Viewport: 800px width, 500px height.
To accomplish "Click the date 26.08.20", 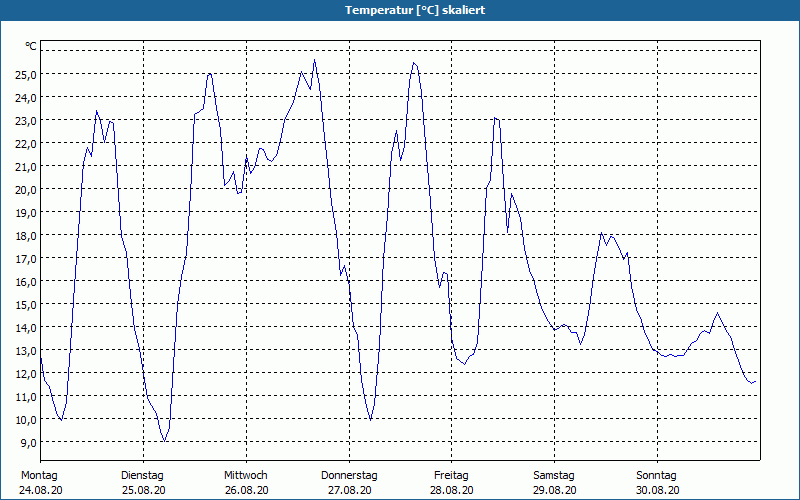I will coord(246,490).
